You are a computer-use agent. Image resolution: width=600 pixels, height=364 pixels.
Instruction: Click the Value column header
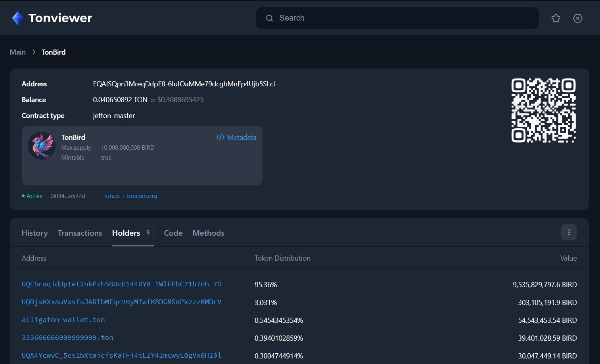568,258
